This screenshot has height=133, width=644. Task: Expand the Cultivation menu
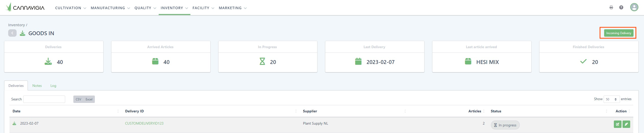coord(71,8)
